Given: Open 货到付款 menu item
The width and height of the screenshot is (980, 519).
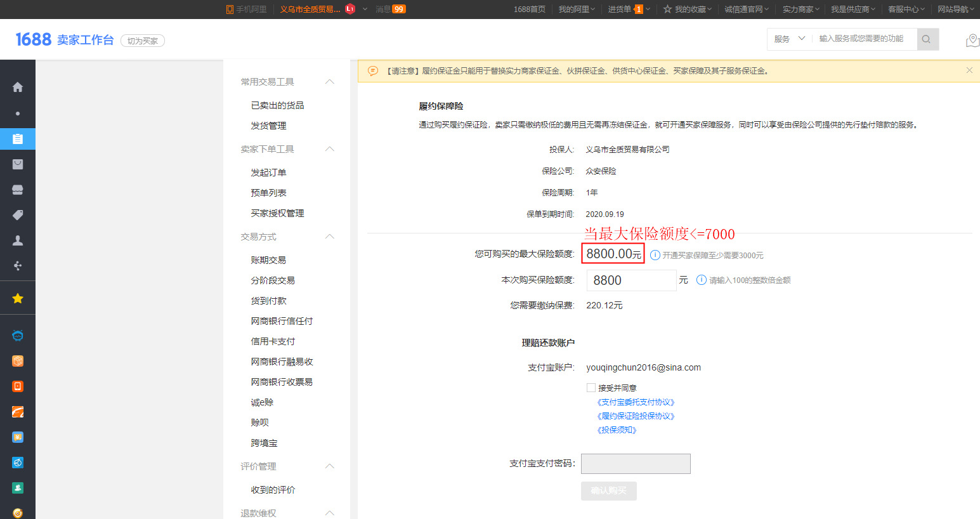Looking at the screenshot, I should coord(268,301).
